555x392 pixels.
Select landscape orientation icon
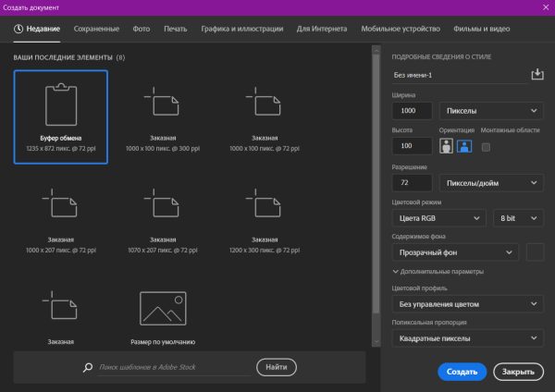pos(463,146)
